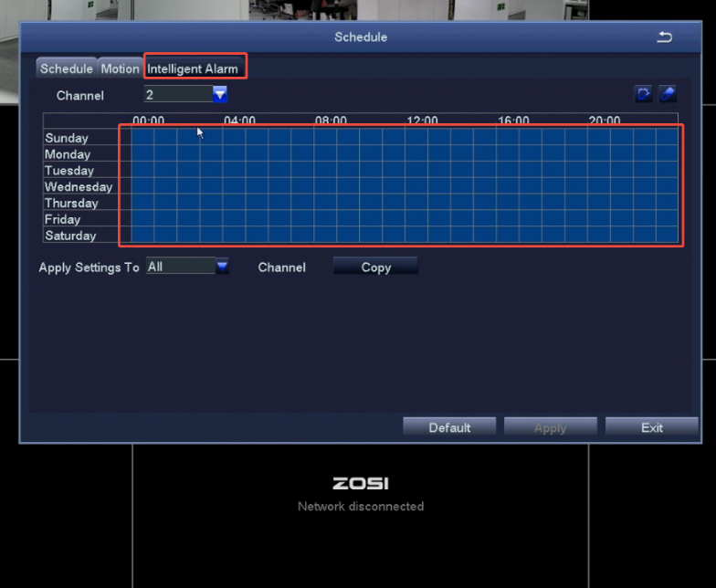Click the Monday row label

coord(67,154)
